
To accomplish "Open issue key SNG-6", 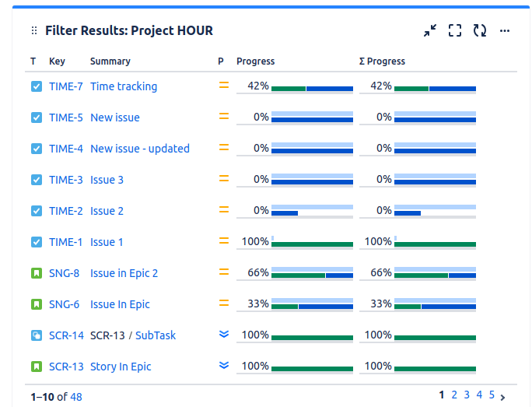I will [x=64, y=304].
